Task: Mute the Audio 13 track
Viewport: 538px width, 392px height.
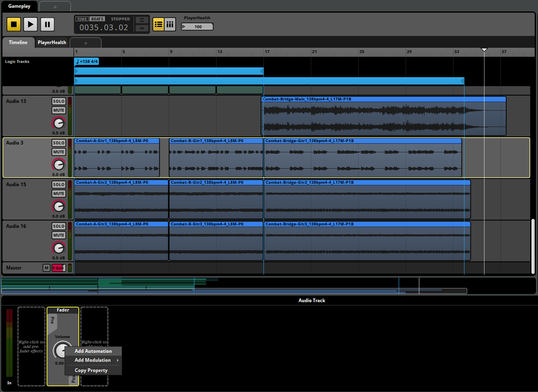Action: tap(58, 110)
